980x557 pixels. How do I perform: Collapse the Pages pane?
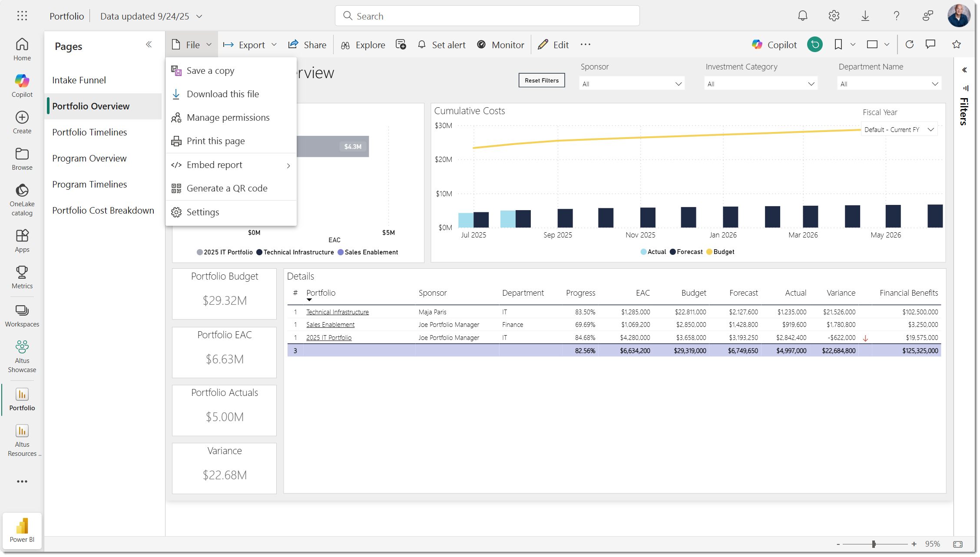coord(149,44)
